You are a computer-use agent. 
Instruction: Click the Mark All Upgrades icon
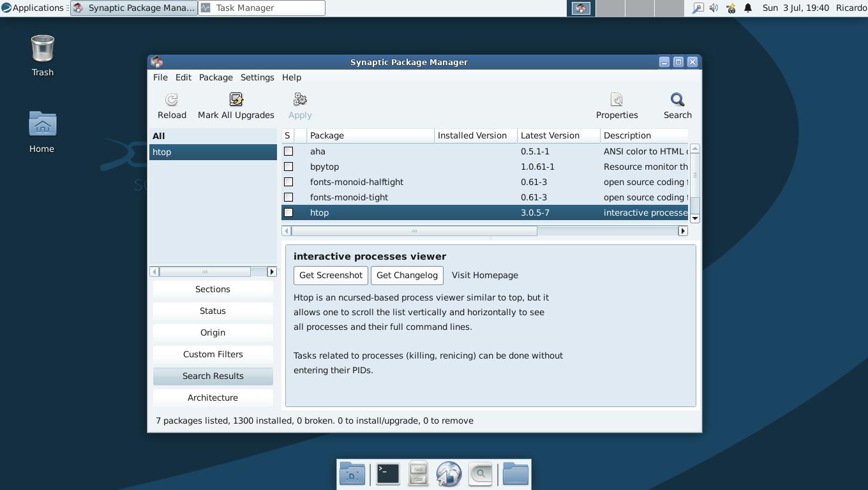point(236,100)
